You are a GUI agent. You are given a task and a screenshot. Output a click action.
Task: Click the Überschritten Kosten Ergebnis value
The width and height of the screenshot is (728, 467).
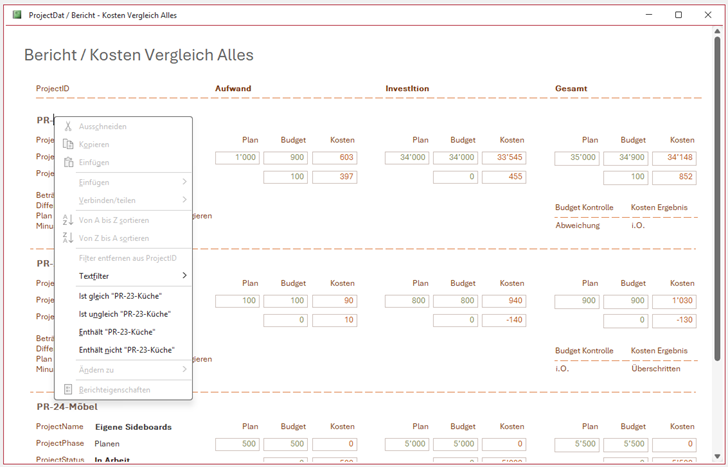[656, 369]
